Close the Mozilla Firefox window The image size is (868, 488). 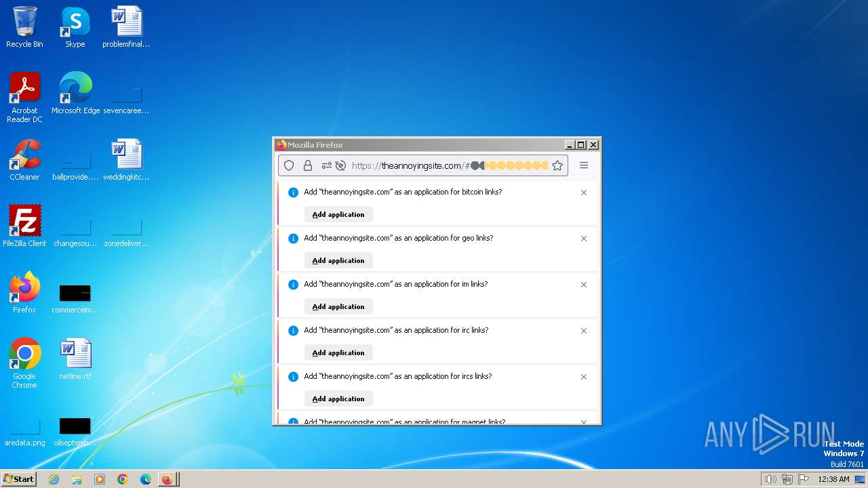pyautogui.click(x=593, y=145)
